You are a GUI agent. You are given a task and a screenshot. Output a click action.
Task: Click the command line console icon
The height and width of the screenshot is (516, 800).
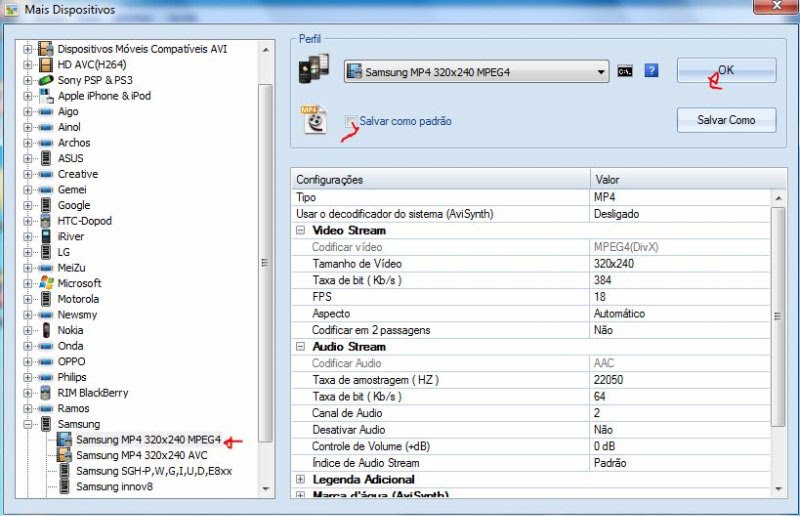[625, 71]
